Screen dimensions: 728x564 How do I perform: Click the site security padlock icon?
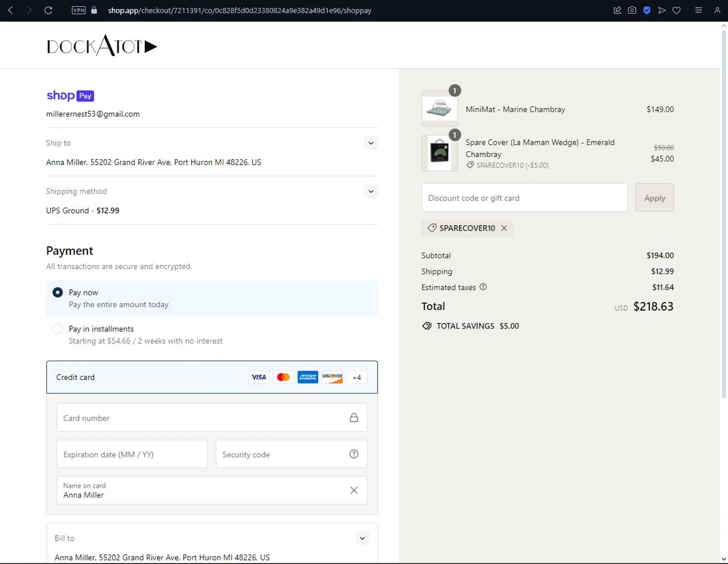coord(94,10)
